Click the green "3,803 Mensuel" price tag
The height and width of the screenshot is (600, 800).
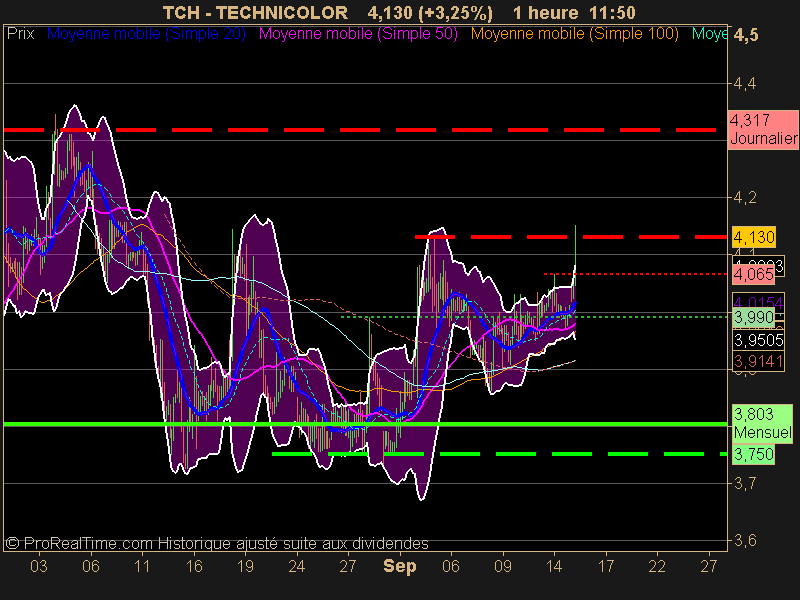(763, 423)
